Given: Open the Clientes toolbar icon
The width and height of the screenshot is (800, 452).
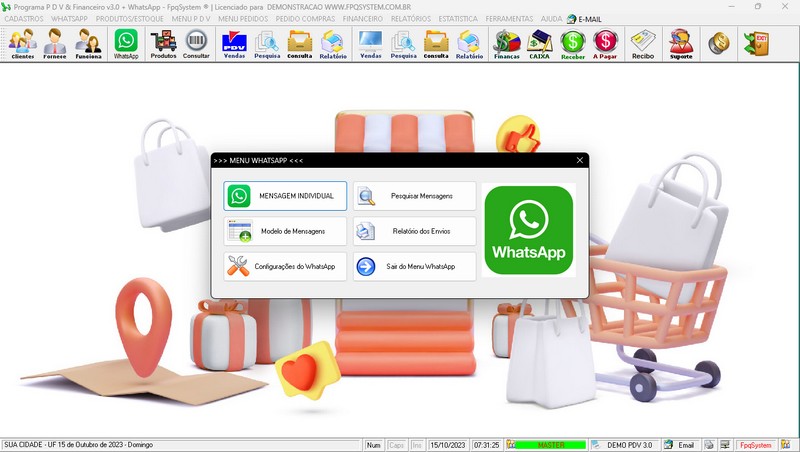Looking at the screenshot, I should click(x=22, y=44).
